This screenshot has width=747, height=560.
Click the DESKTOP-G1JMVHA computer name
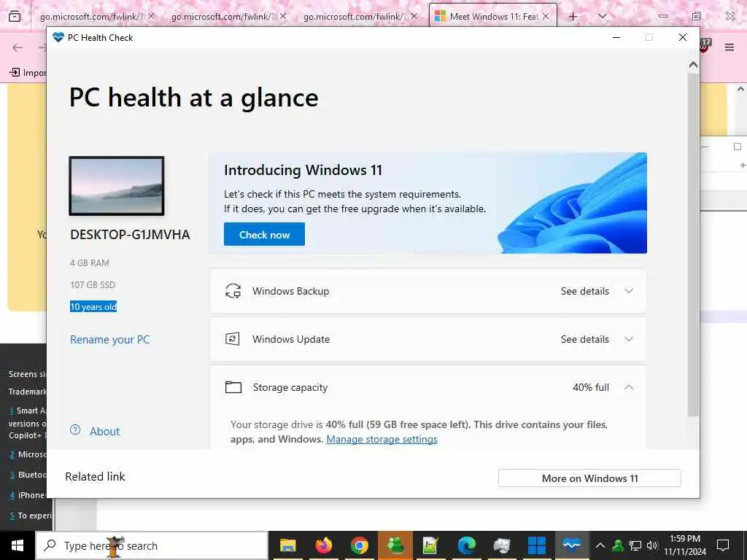[x=130, y=234]
